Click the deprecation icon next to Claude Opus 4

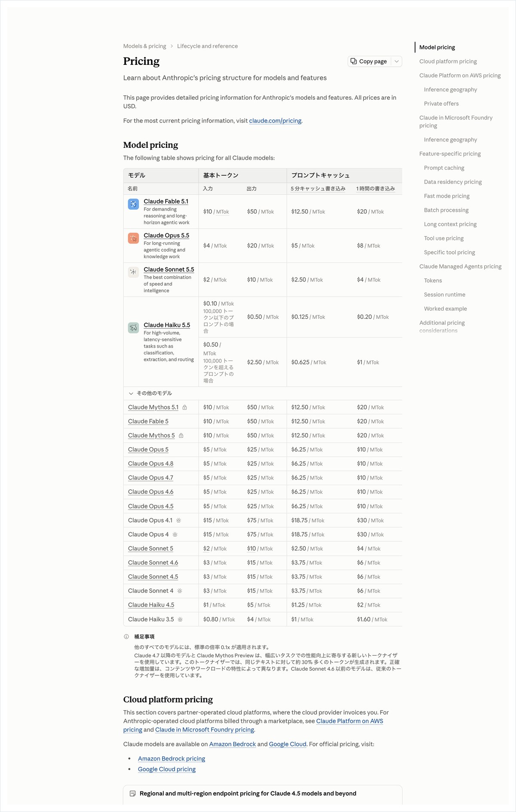[x=175, y=534]
